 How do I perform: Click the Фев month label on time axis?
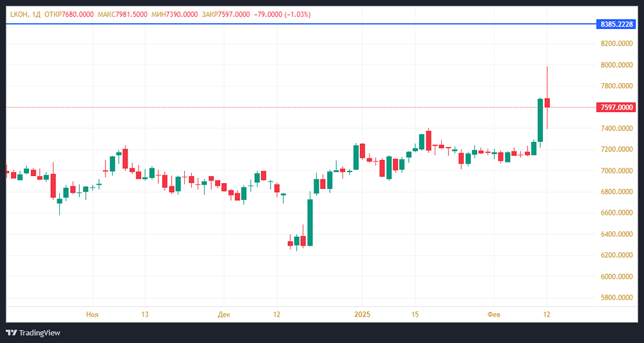[x=494, y=315]
